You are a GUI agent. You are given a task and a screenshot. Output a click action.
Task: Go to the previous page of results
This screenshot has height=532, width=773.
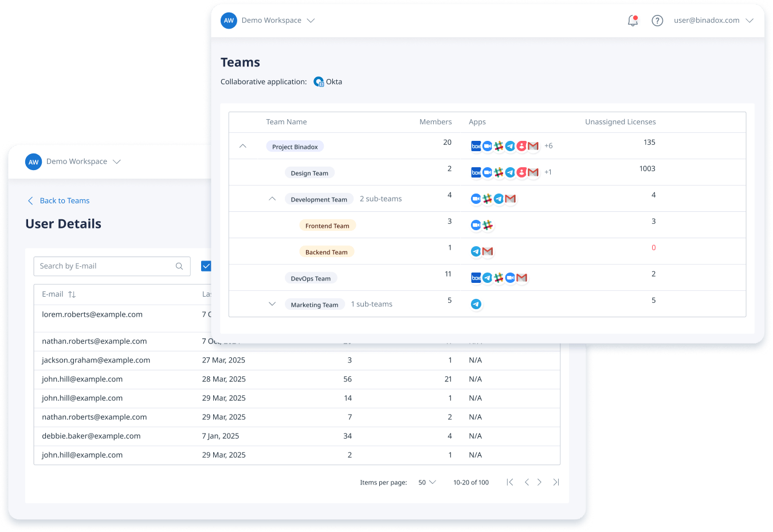pos(527,483)
